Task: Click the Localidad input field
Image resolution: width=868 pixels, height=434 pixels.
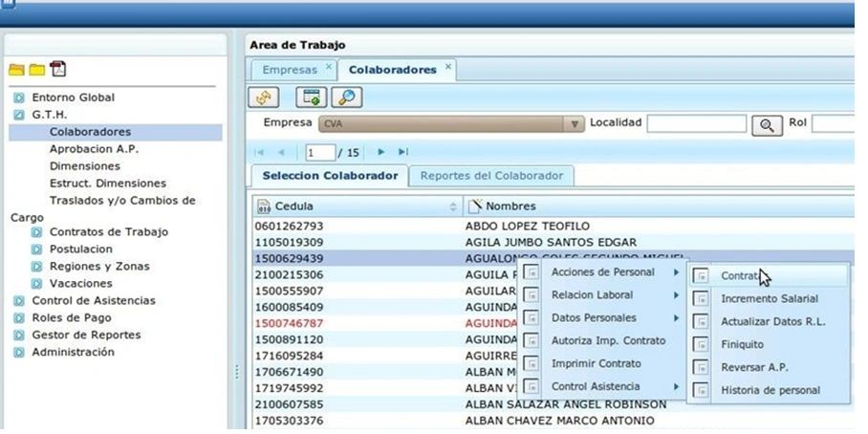Action: pyautogui.click(x=696, y=123)
